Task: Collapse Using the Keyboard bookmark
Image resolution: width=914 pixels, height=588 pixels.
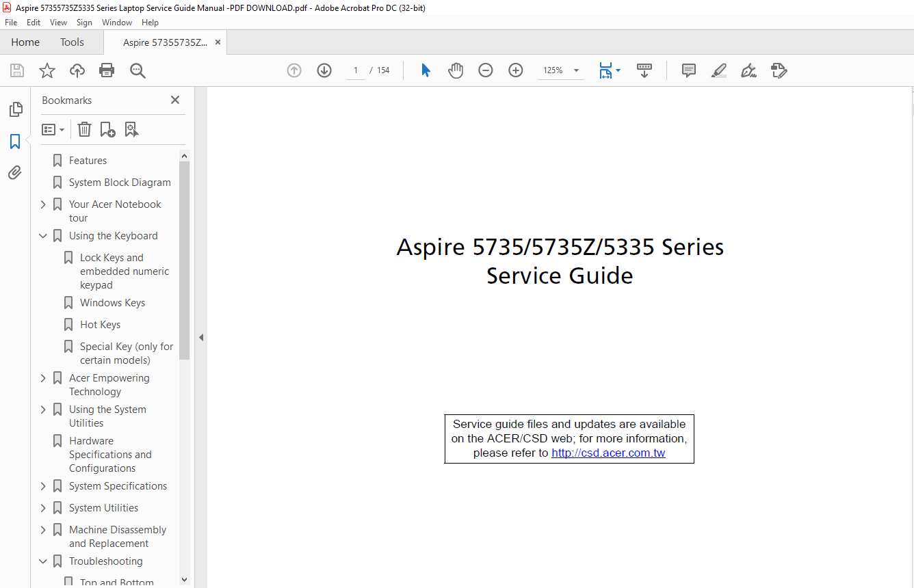Action: (x=43, y=236)
